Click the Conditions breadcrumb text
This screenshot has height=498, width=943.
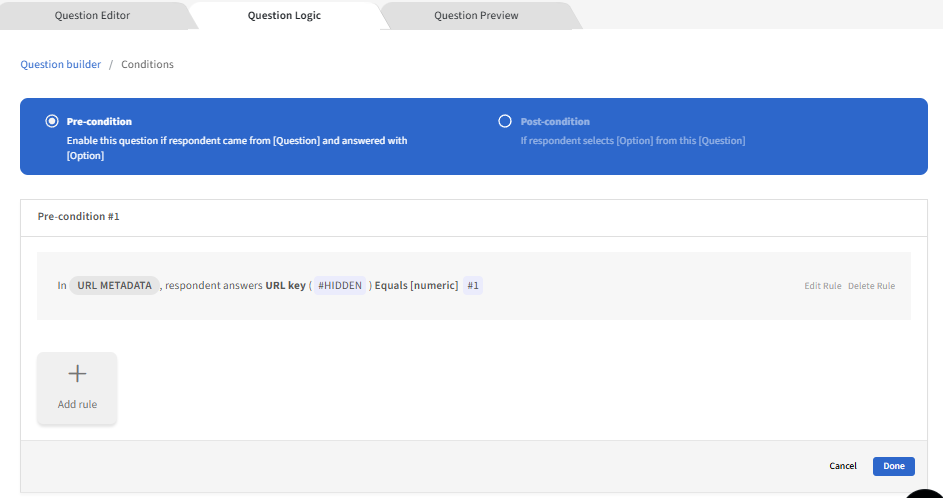click(147, 64)
